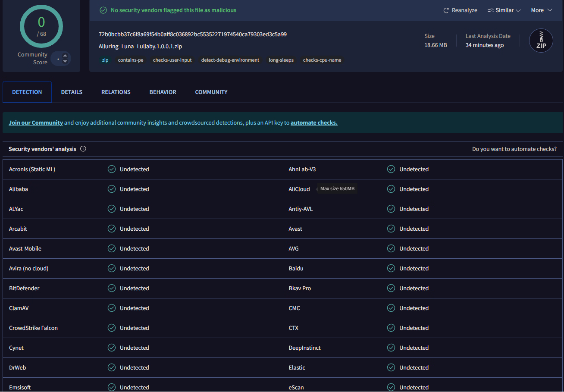This screenshot has height=392, width=564.
Task: Click the BitDefender undetected check icon
Action: pos(112,288)
